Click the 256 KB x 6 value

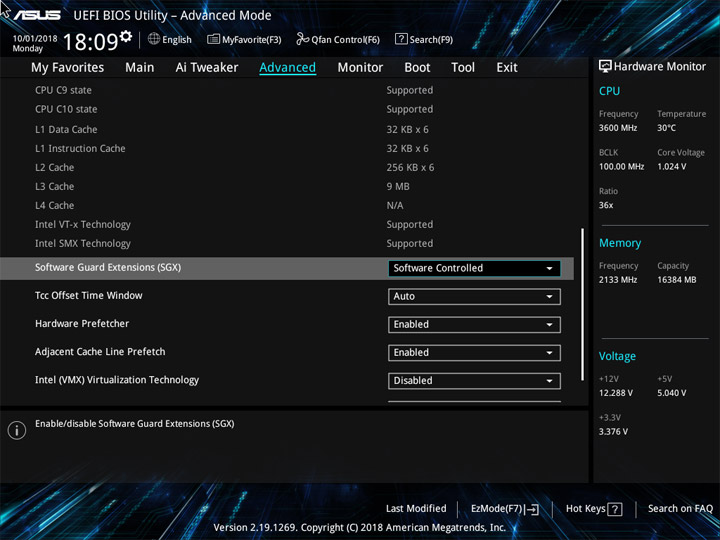410,168
